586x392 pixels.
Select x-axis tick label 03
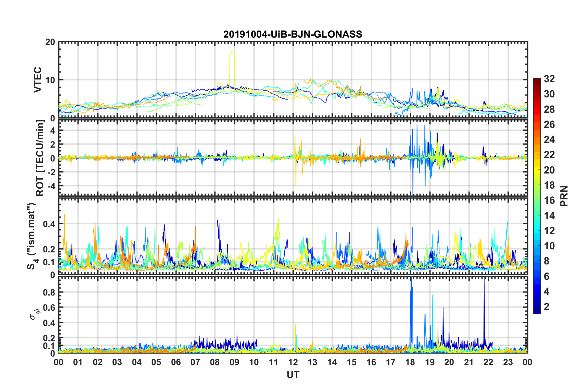pyautogui.click(x=117, y=362)
